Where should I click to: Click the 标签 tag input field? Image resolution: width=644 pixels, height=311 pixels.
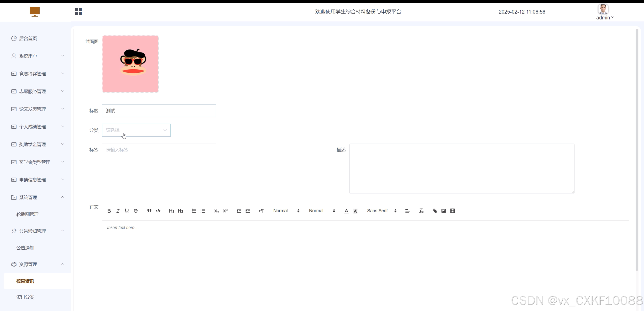coord(159,150)
